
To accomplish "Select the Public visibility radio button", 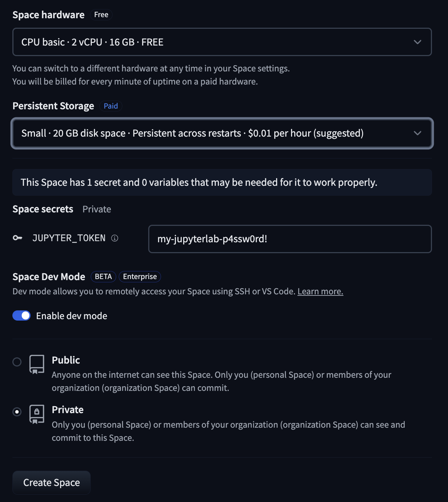I will 17,362.
